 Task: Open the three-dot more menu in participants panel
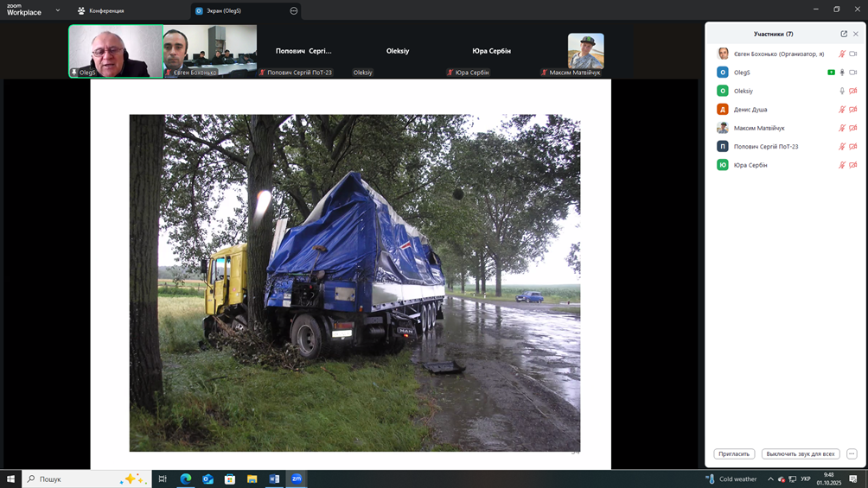pos(852,453)
